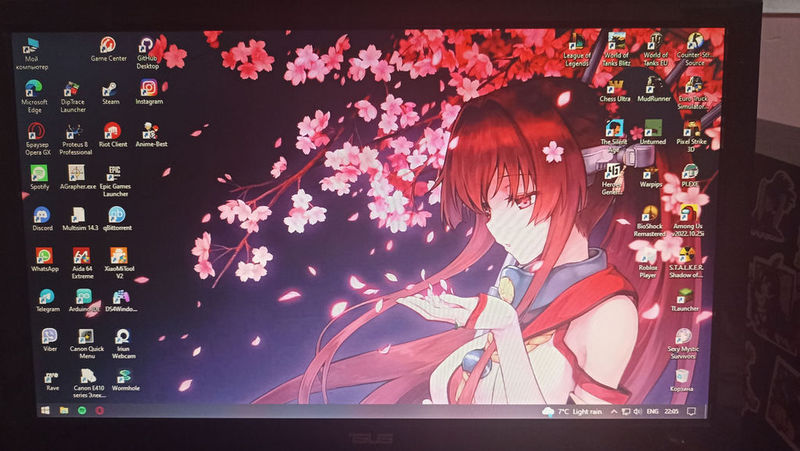Open the volume speaker tray icon
This screenshot has height=451, width=800.
[638, 411]
